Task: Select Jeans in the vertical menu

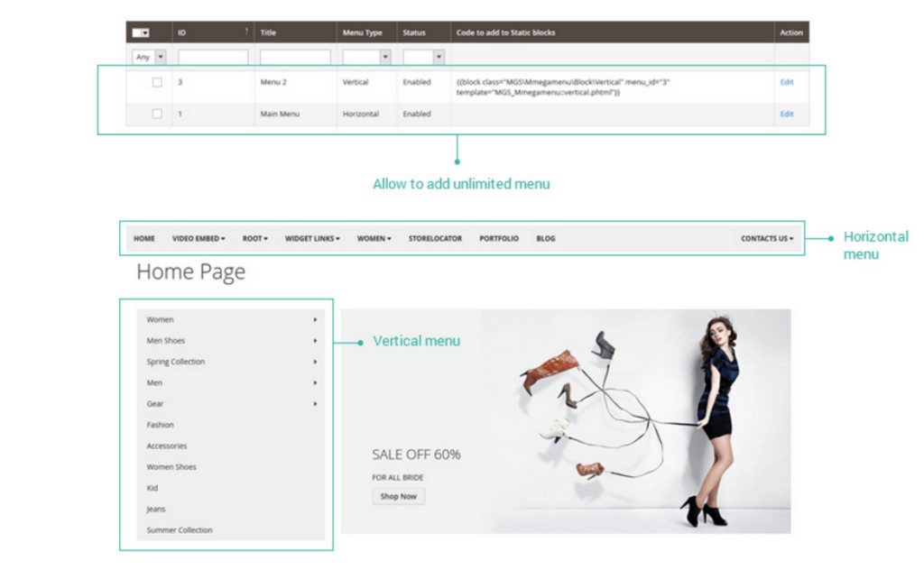Action: point(155,509)
